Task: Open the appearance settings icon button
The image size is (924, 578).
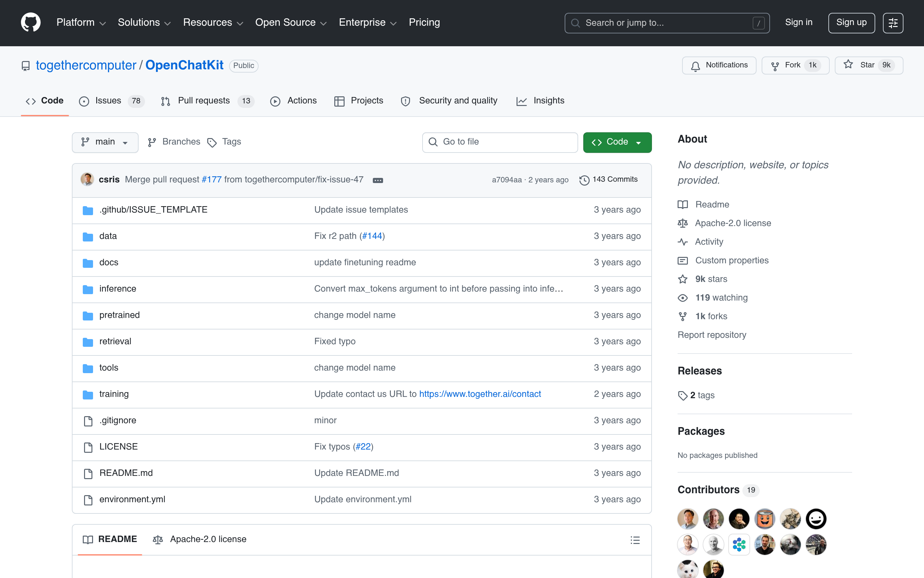Action: [x=893, y=23]
